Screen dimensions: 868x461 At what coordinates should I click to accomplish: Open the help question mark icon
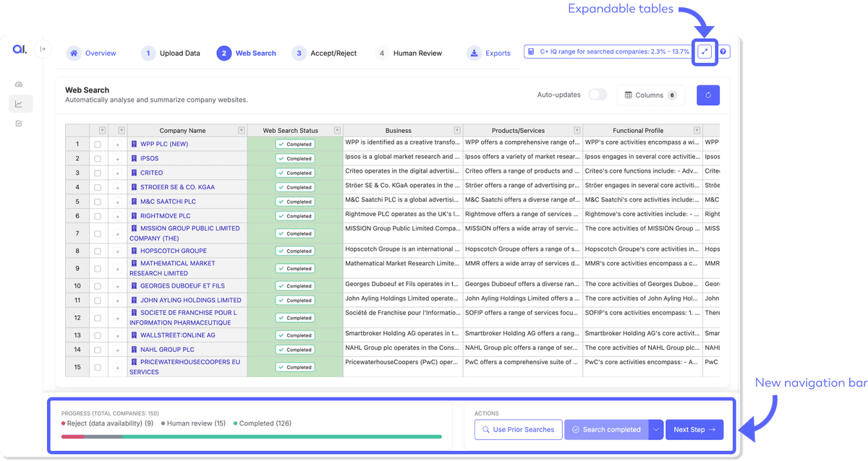(723, 52)
